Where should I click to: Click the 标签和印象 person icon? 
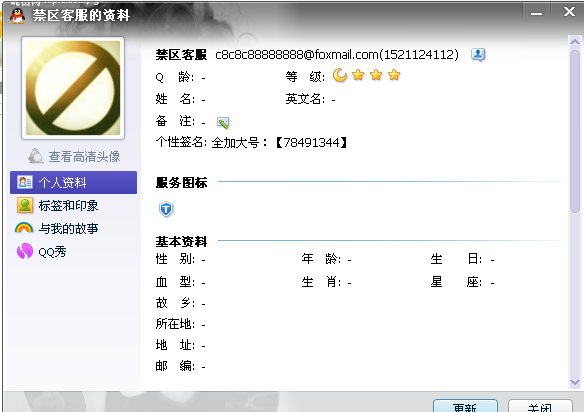pyautogui.click(x=25, y=205)
